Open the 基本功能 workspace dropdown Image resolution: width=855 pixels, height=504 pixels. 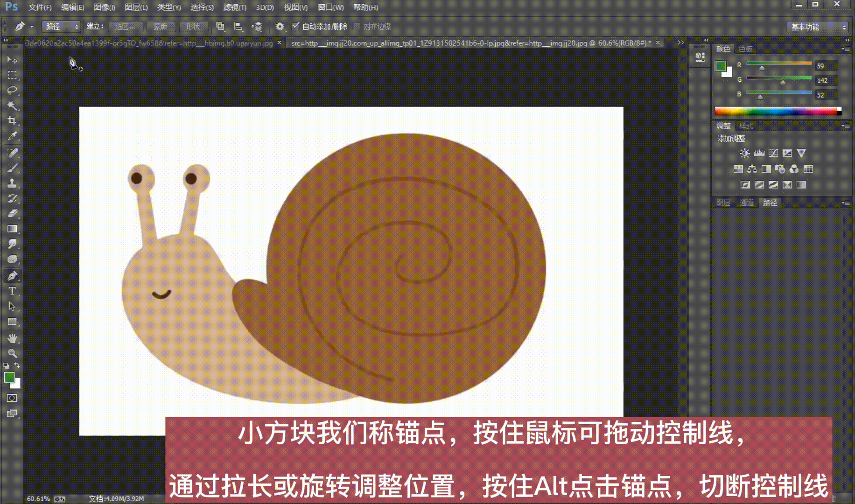818,27
